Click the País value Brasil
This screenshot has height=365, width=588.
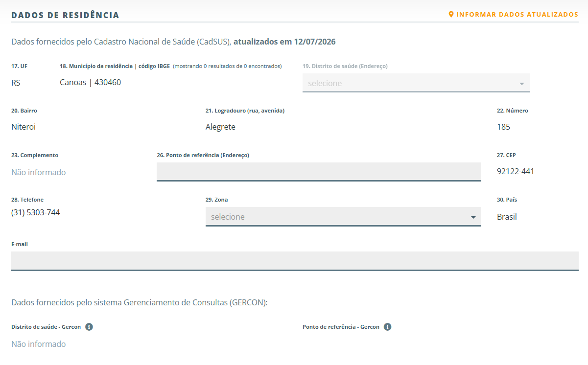click(x=507, y=217)
